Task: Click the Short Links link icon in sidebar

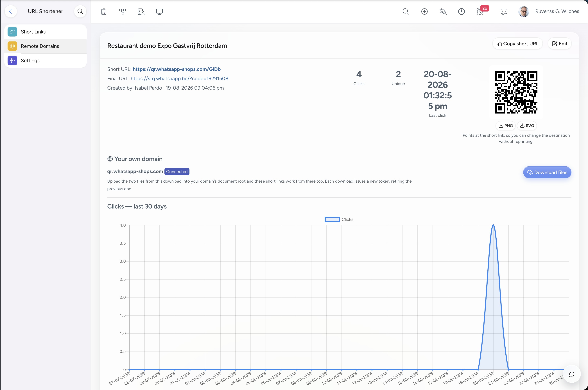Action: pyautogui.click(x=12, y=32)
